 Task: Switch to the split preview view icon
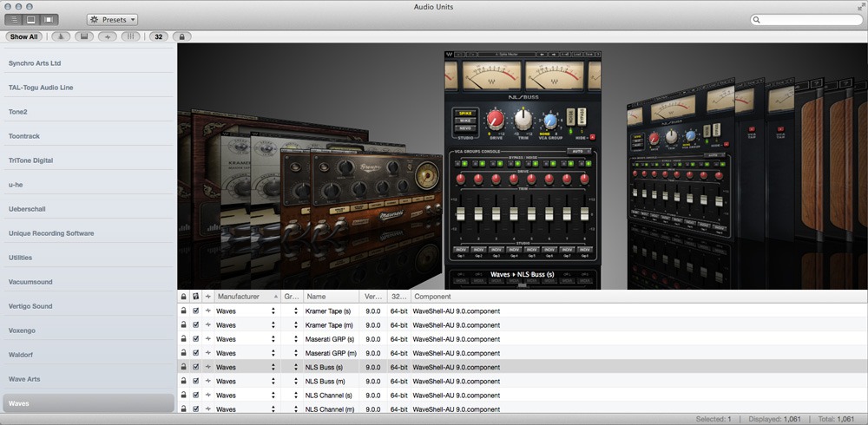[x=31, y=20]
